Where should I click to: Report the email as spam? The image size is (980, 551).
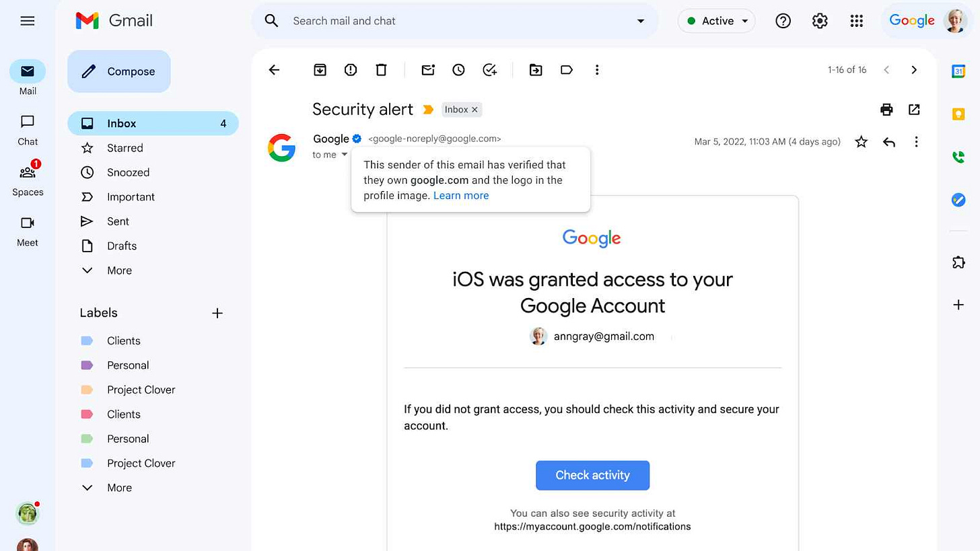[x=350, y=69]
